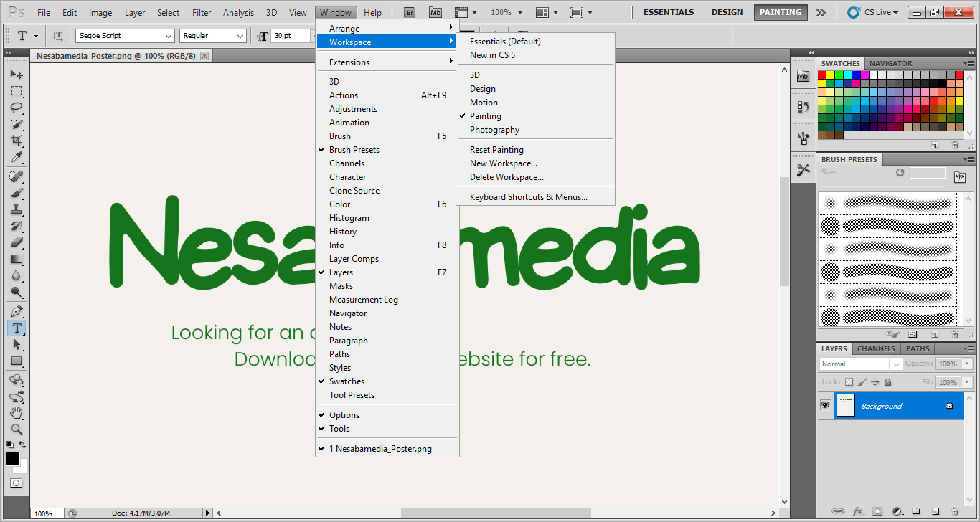Hide the Background layer visibility eye
The width and height of the screenshot is (980, 522).
[825, 406]
